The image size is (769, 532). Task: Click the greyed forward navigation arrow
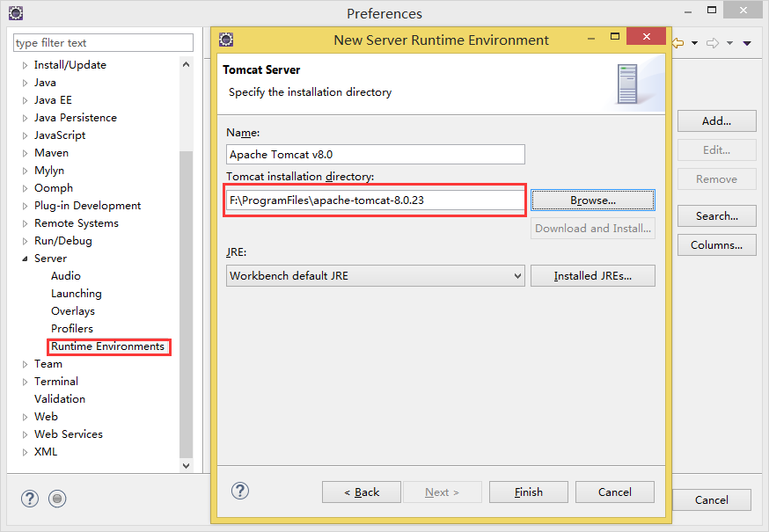point(713,43)
